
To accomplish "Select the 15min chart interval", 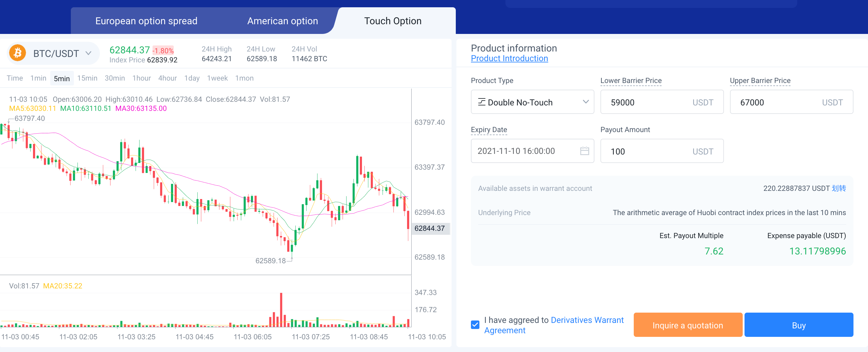I will click(87, 78).
